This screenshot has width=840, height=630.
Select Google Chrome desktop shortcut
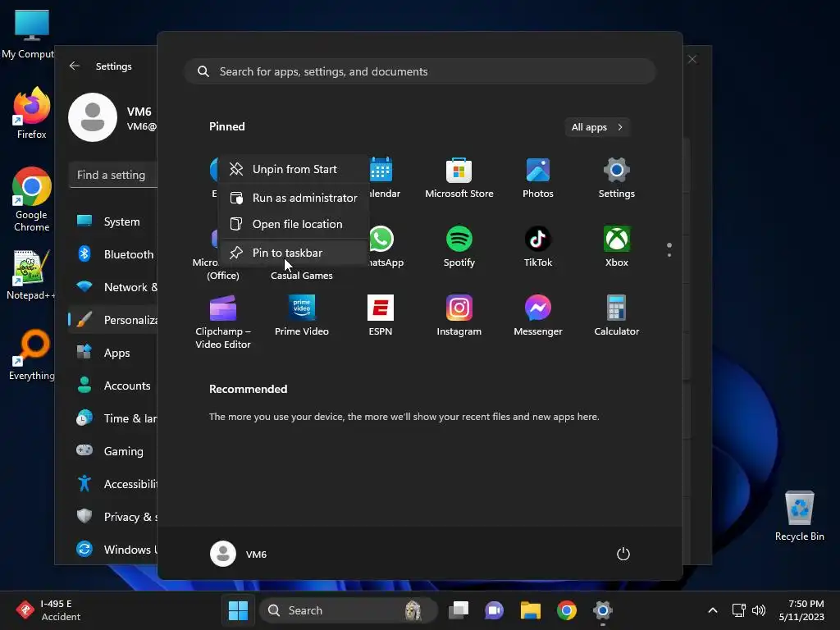32,199
